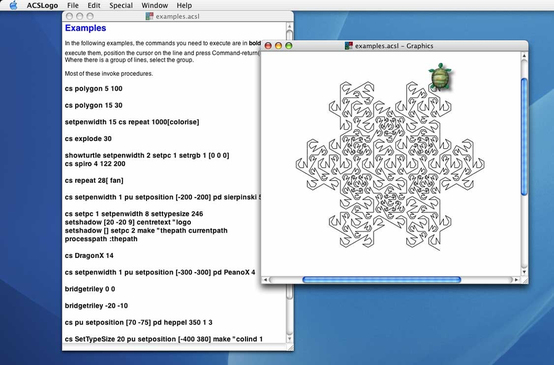Click the green zoom button of Graphics window
This screenshot has height=365, width=554.
pyautogui.click(x=289, y=46)
